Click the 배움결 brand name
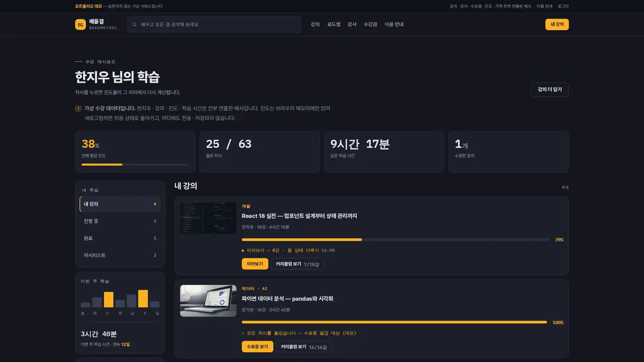 coord(97,21)
